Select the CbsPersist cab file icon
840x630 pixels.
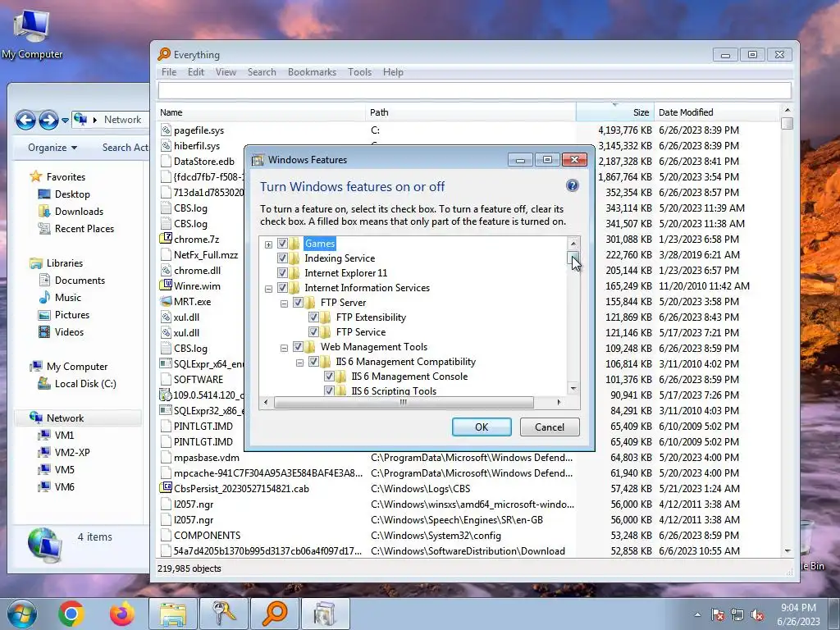[x=166, y=488]
